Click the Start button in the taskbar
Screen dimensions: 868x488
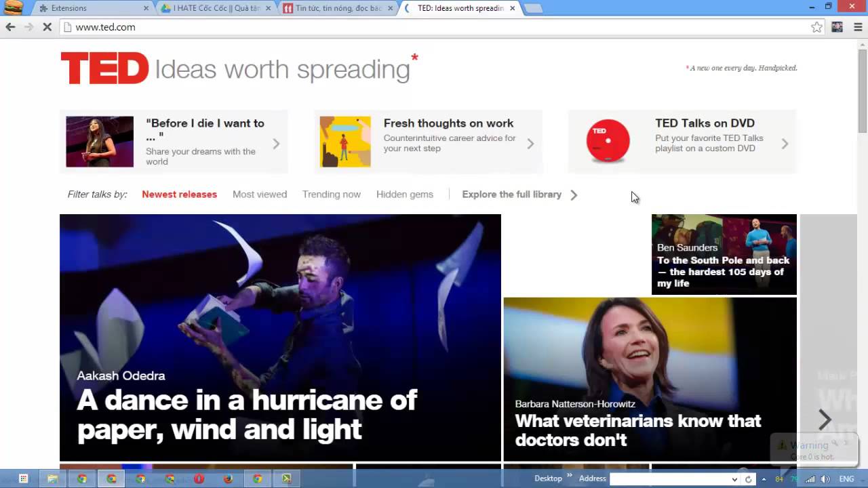[x=23, y=479]
